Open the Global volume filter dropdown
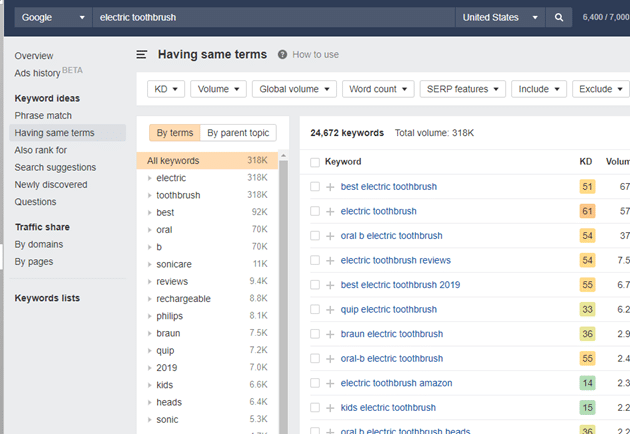Screen dimensions: 630x434 pyautogui.click(x=294, y=89)
